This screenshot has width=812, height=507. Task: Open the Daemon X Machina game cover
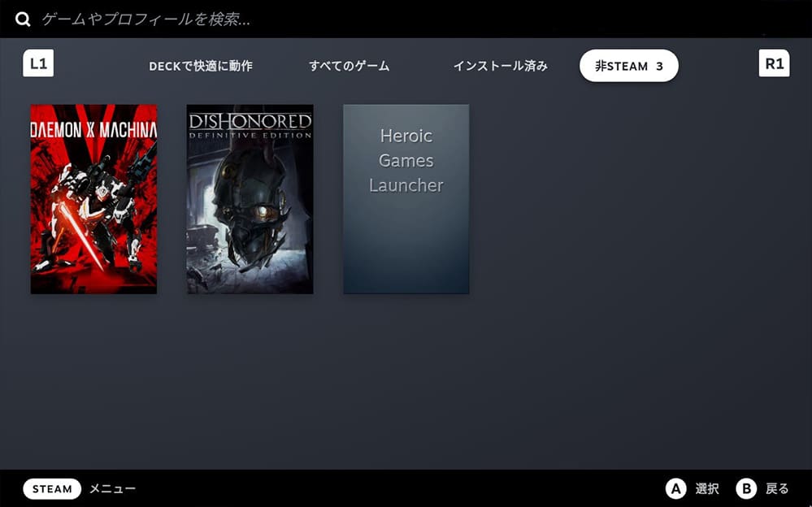(93, 199)
